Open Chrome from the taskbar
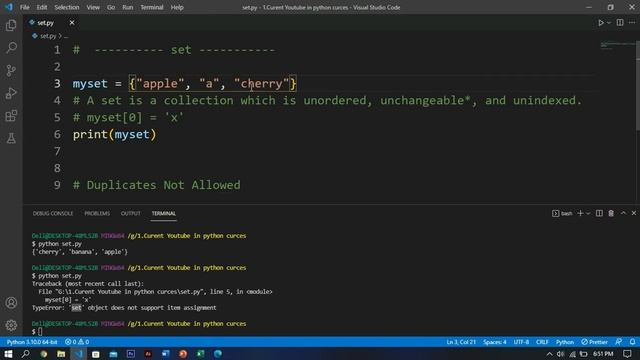This screenshot has width=640, height=360. 43,354
